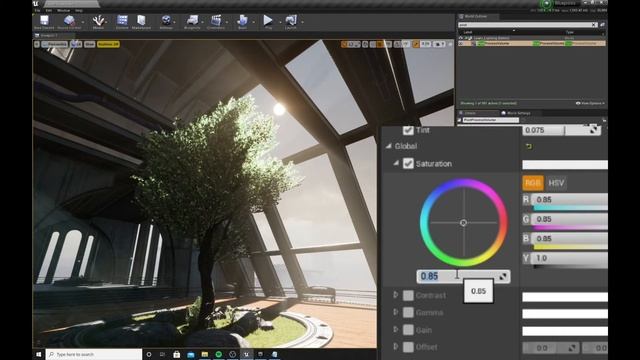640x360 pixels.
Task: Switch color mode to RGB
Action: [533, 183]
